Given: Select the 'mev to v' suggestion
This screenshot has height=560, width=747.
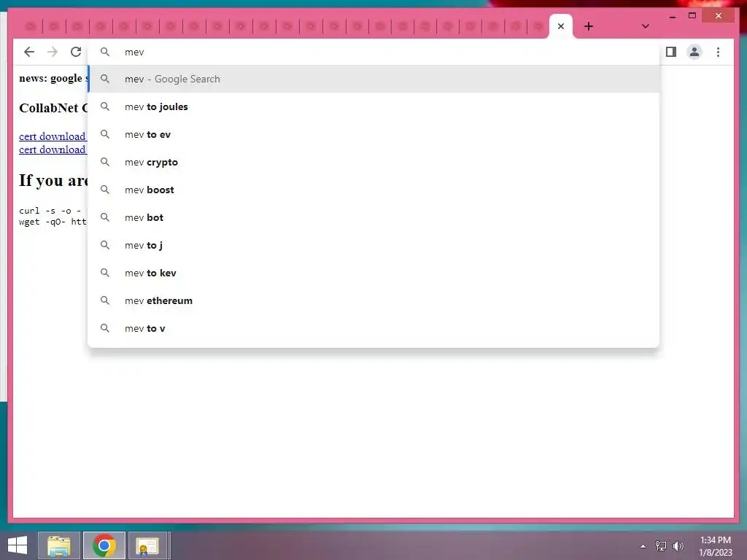Looking at the screenshot, I should point(373,328).
